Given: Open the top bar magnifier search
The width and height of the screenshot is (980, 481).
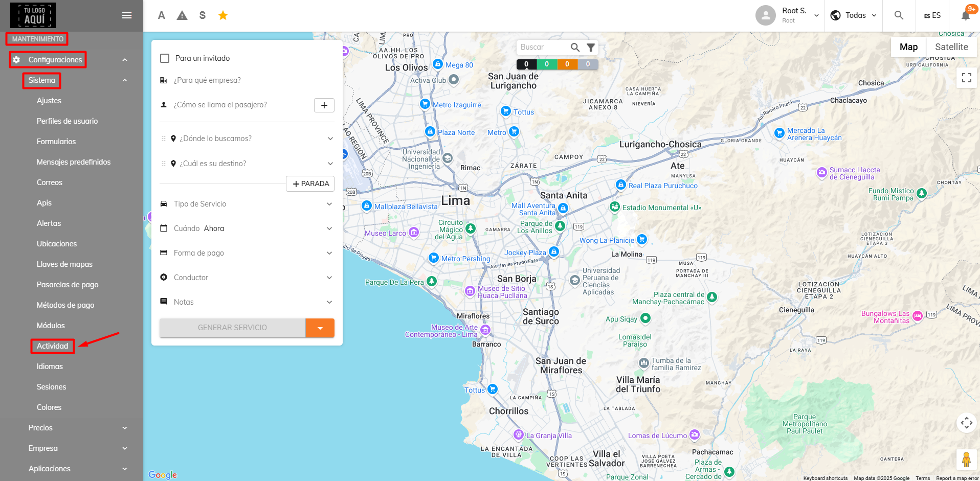Looking at the screenshot, I should pyautogui.click(x=899, y=15).
